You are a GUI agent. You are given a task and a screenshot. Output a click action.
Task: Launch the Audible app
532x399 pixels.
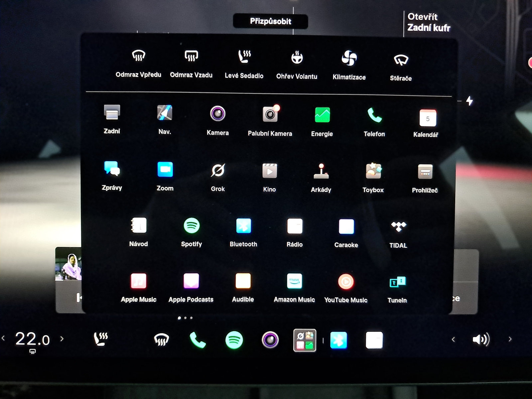pos(243,288)
